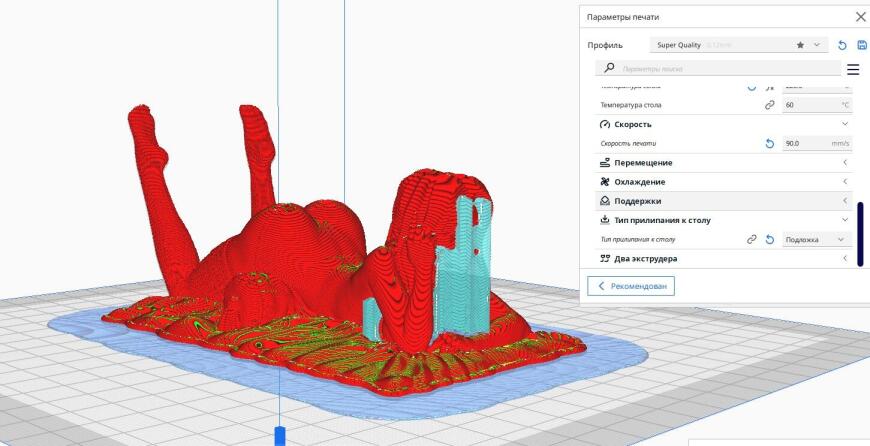This screenshot has width=870, height=446.
Task: Open the Подложка adhesion type dropdown
Action: coord(816,240)
